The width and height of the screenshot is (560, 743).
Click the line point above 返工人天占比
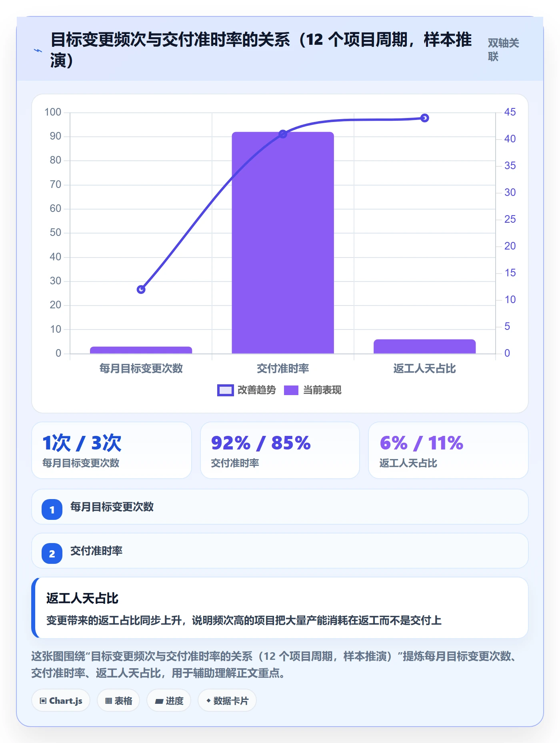tap(425, 118)
